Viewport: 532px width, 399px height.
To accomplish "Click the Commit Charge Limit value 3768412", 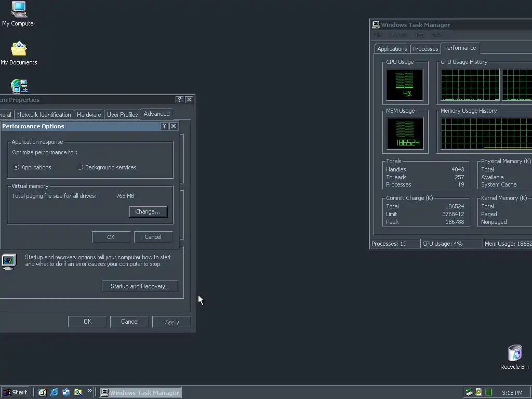I will click(453, 214).
